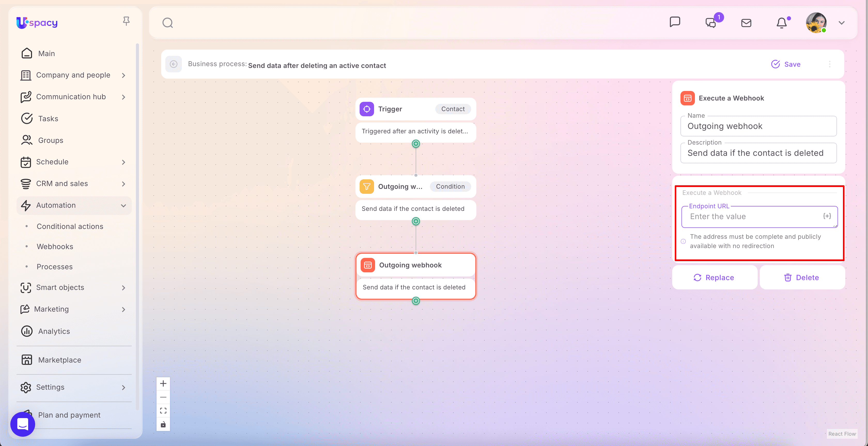Screen dimensions: 868x446
Task: Open chat messages with badge
Action: click(x=711, y=23)
